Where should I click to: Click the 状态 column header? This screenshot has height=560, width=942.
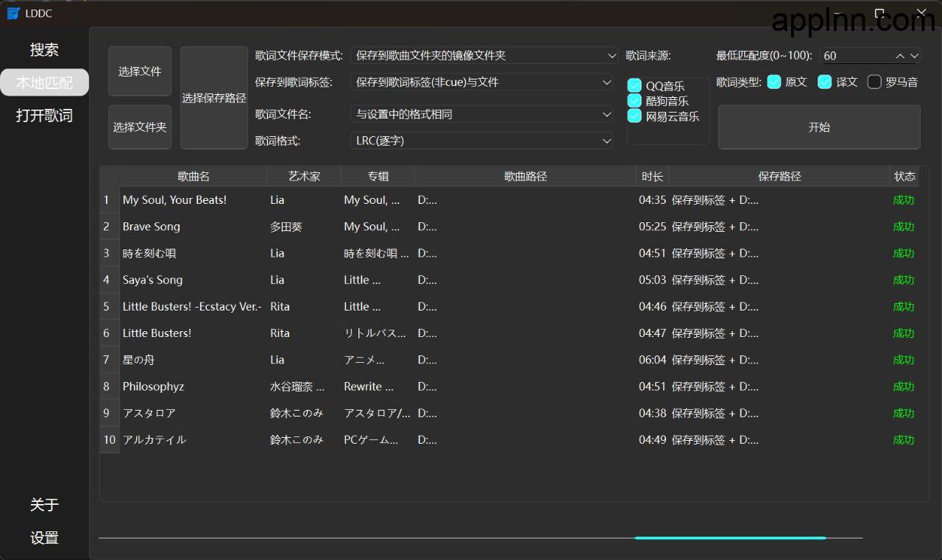pos(904,177)
